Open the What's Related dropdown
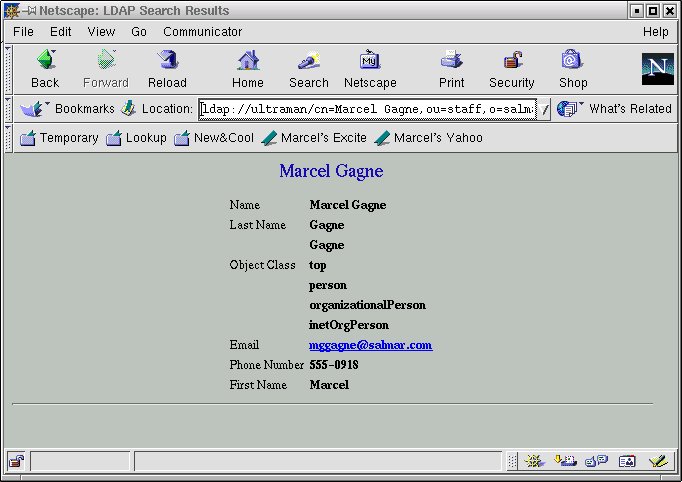 [x=616, y=109]
